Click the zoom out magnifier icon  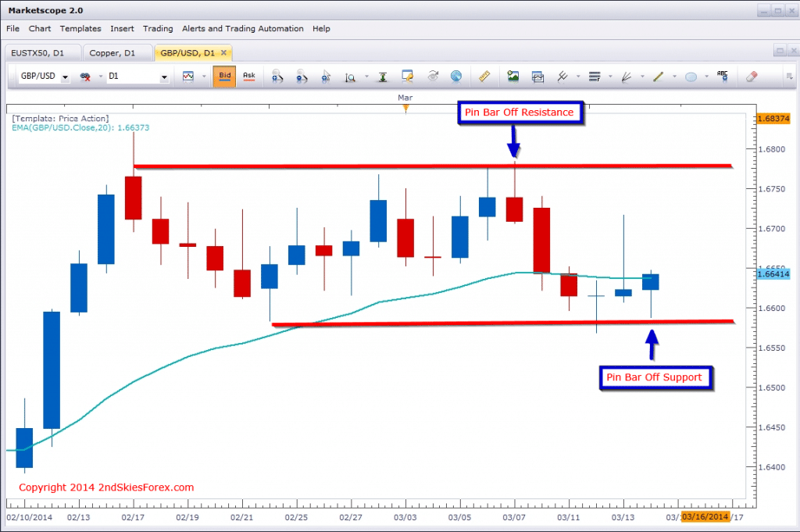coord(302,77)
